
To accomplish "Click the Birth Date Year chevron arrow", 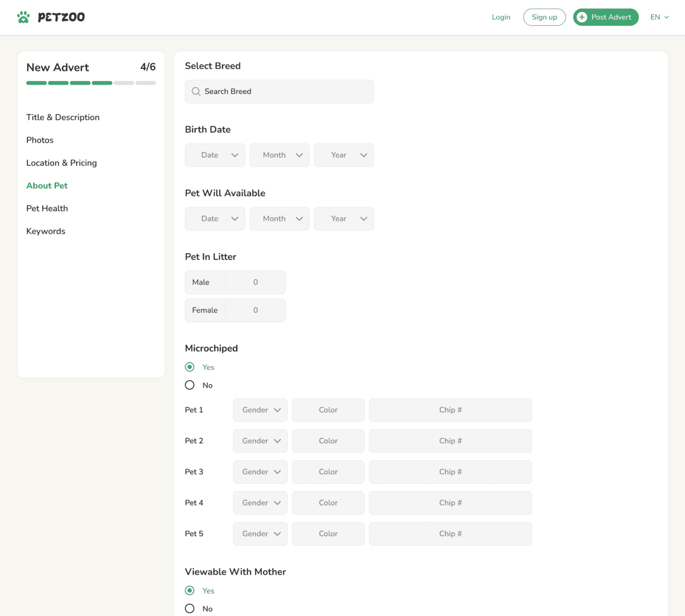I will pyautogui.click(x=364, y=155).
